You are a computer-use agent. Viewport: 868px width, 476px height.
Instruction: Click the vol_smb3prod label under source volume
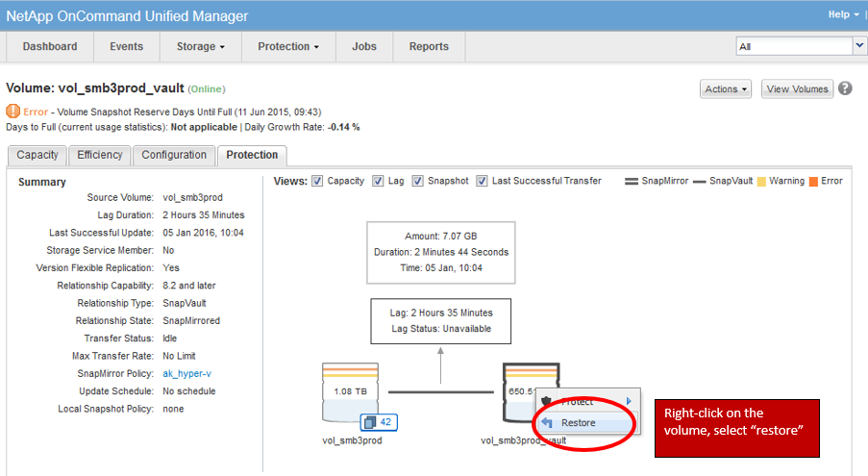point(352,440)
